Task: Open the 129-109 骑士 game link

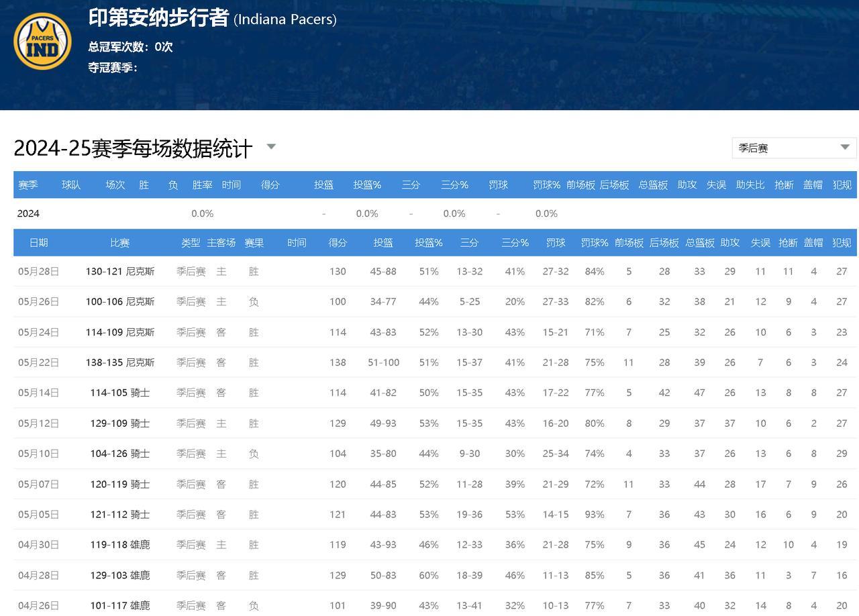Action: coord(120,423)
